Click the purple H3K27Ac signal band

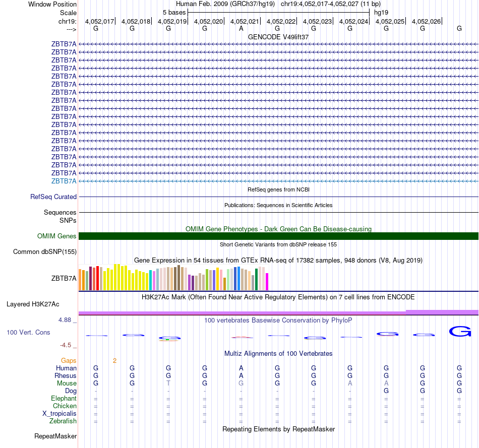[278, 313]
